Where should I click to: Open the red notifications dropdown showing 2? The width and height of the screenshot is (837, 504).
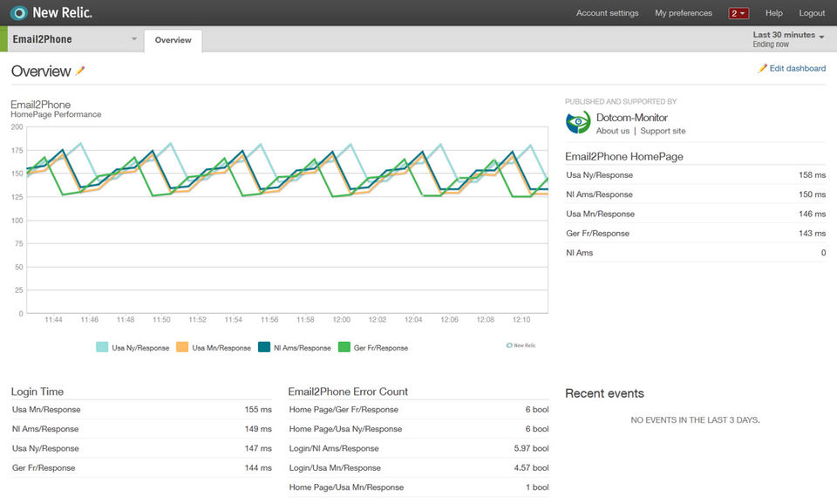click(x=738, y=13)
